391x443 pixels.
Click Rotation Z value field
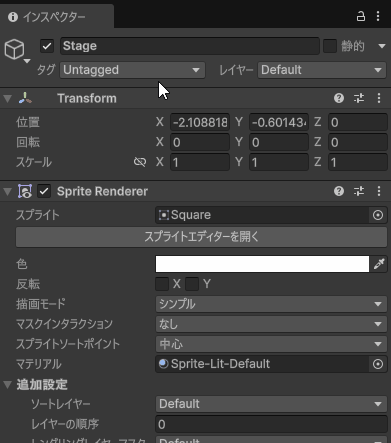pos(358,142)
